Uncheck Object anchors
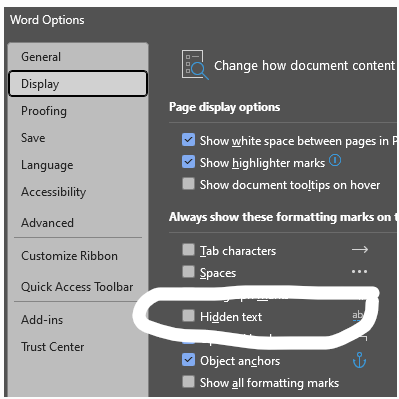This screenshot has width=399, height=399. click(188, 360)
